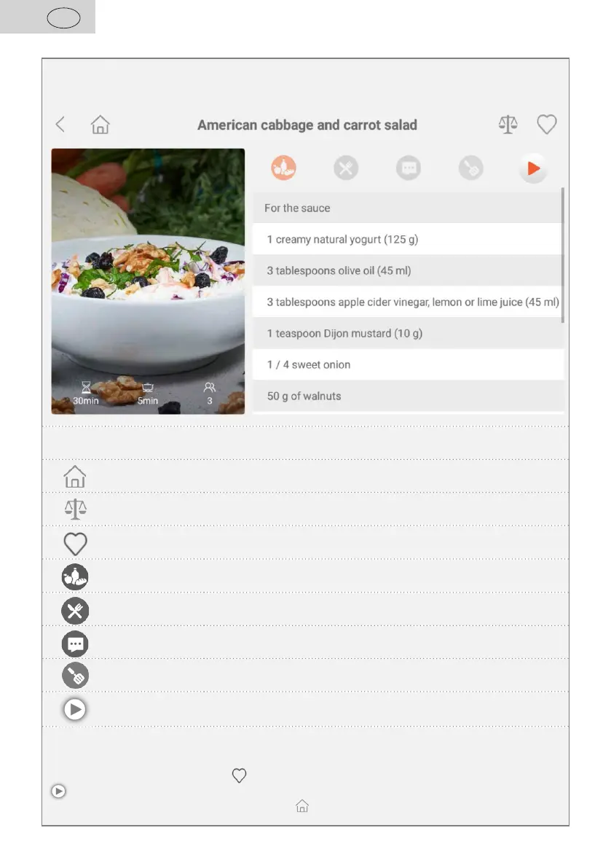The width and height of the screenshot is (611, 868).
Task: Switch to the fork and knife tab
Action: pos(346,168)
